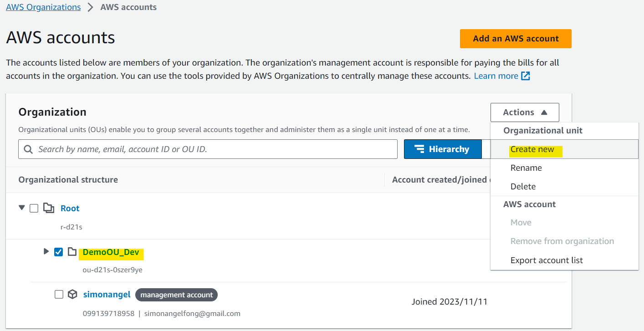The height and width of the screenshot is (331, 644).
Task: Click the root ID r-d21s
Action: tap(72, 227)
